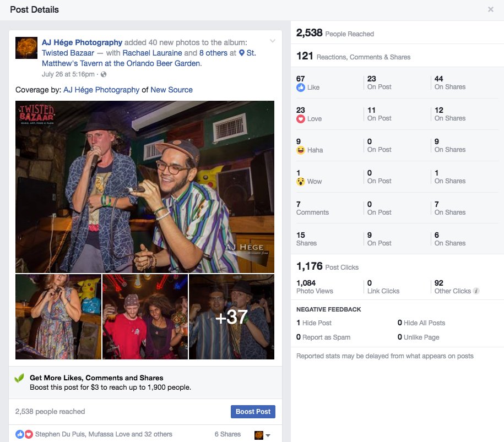
Task: Click the 0 Link Clicks stat
Action: click(383, 287)
